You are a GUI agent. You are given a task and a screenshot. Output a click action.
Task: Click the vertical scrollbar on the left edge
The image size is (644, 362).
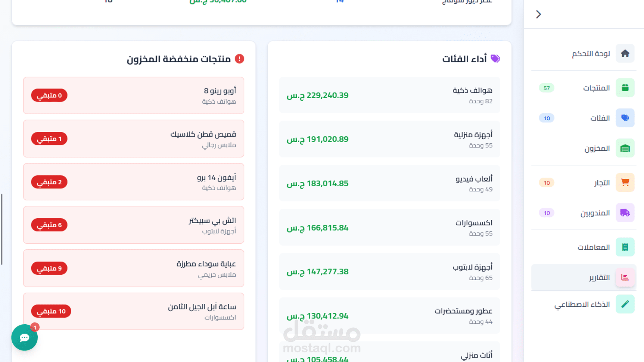(x=2, y=229)
